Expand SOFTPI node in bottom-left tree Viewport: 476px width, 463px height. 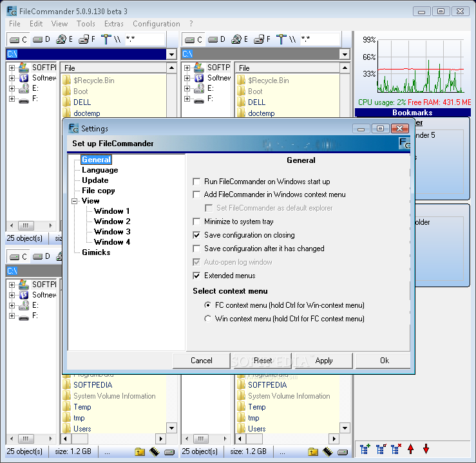tap(12, 285)
